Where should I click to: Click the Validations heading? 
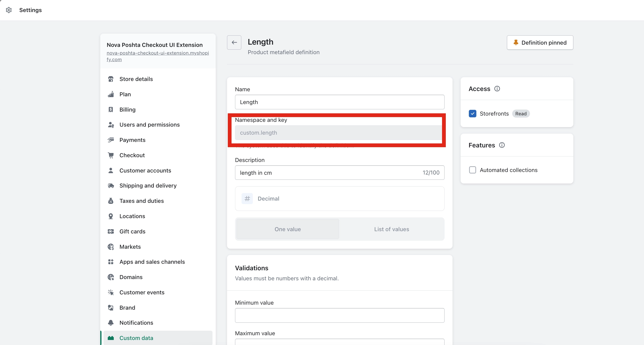tap(252, 268)
